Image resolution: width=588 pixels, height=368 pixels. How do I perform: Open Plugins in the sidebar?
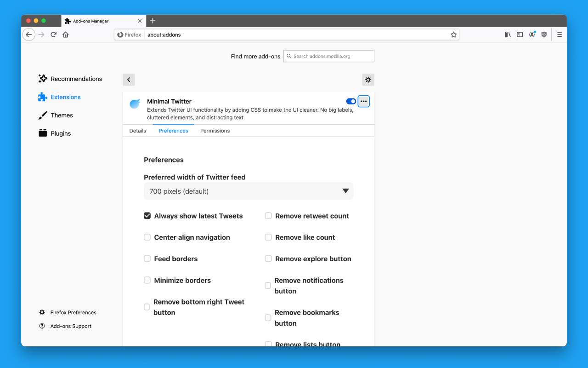click(x=55, y=133)
